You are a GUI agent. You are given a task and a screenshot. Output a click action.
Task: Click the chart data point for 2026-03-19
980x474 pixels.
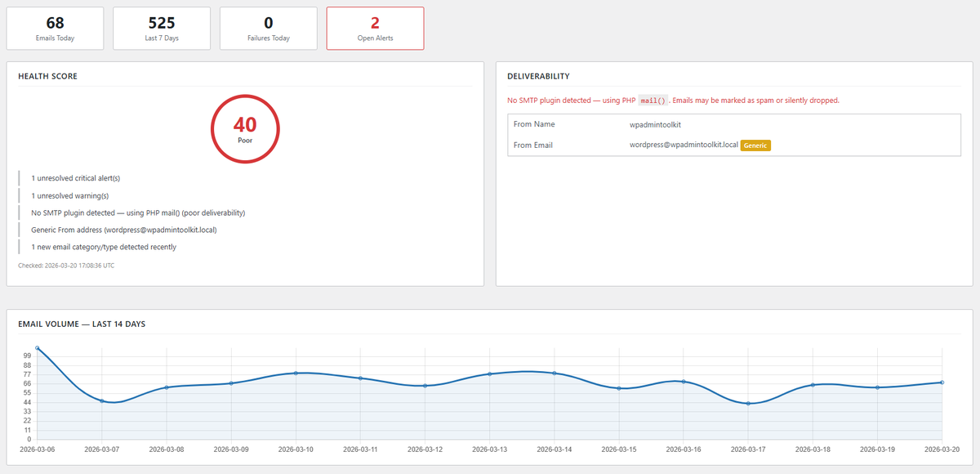tap(877, 387)
